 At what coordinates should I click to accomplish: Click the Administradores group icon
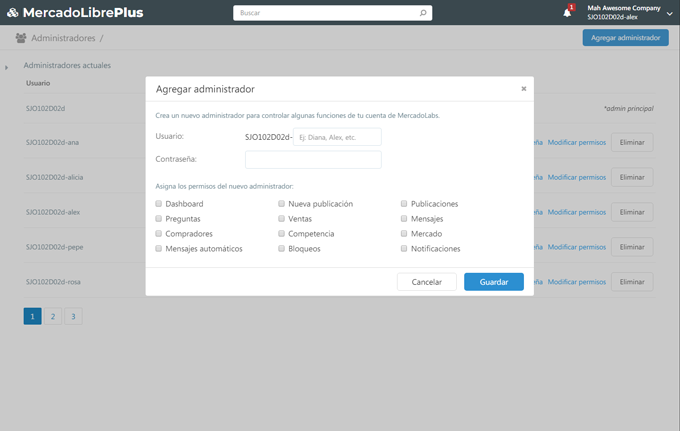(21, 38)
